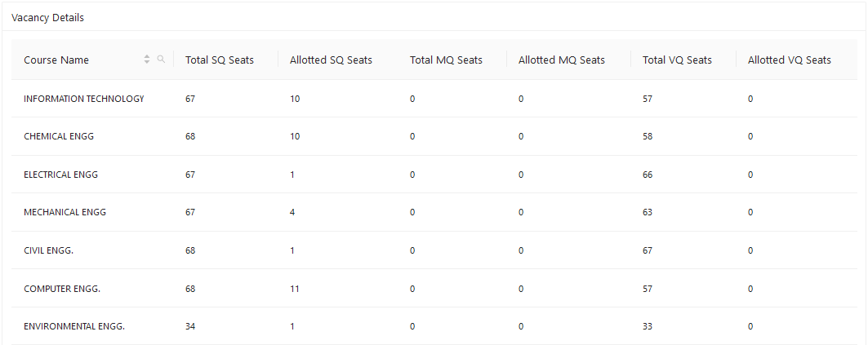Click the Total MQ Seats column header
The height and width of the screenshot is (345, 868).
[x=446, y=60]
